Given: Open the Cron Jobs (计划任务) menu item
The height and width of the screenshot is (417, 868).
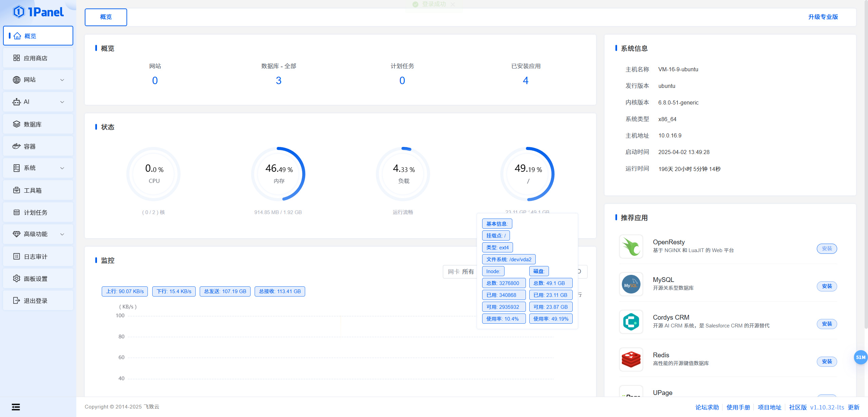Looking at the screenshot, I should click(35, 212).
